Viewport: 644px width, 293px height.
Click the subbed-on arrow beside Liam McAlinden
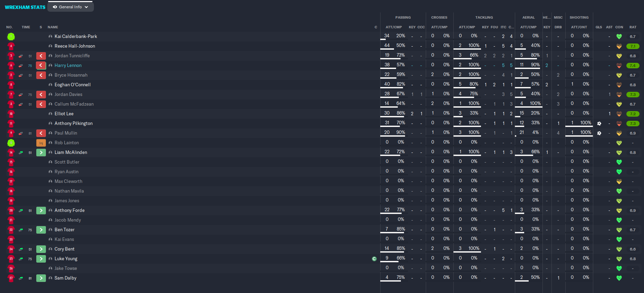[x=41, y=152]
